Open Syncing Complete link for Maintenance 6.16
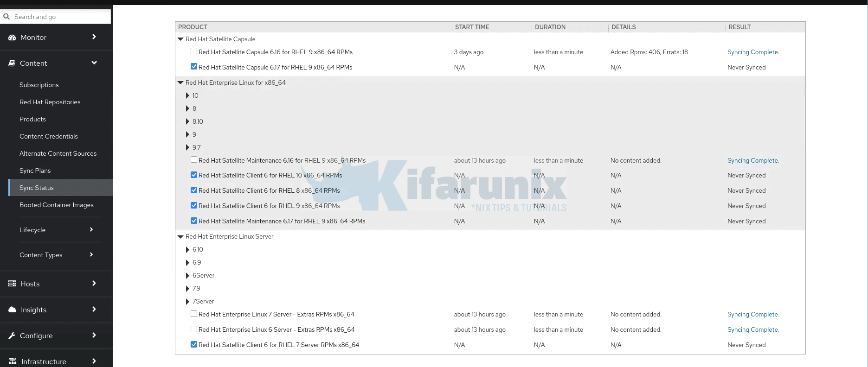Viewport: 868px width, 367px height. pos(753,160)
